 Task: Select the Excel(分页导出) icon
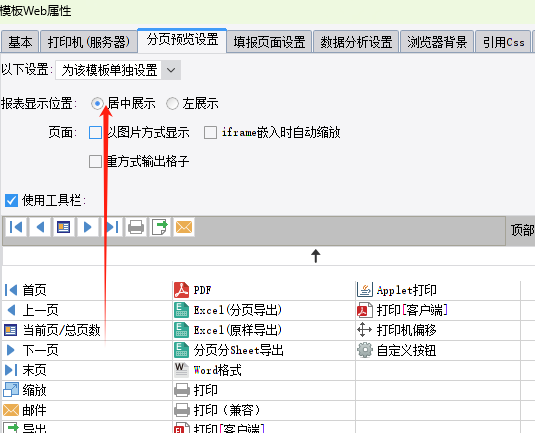(182, 310)
